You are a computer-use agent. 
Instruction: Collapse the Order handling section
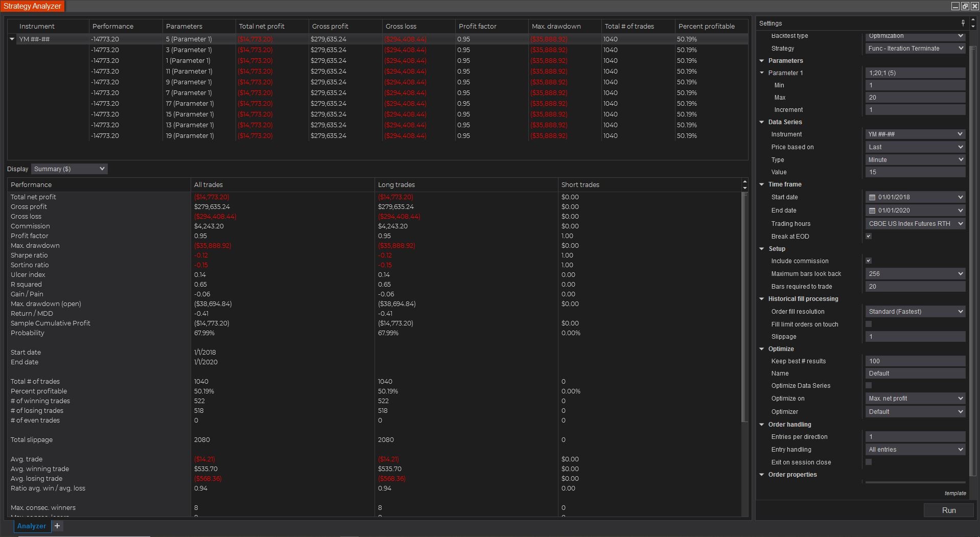coord(762,425)
